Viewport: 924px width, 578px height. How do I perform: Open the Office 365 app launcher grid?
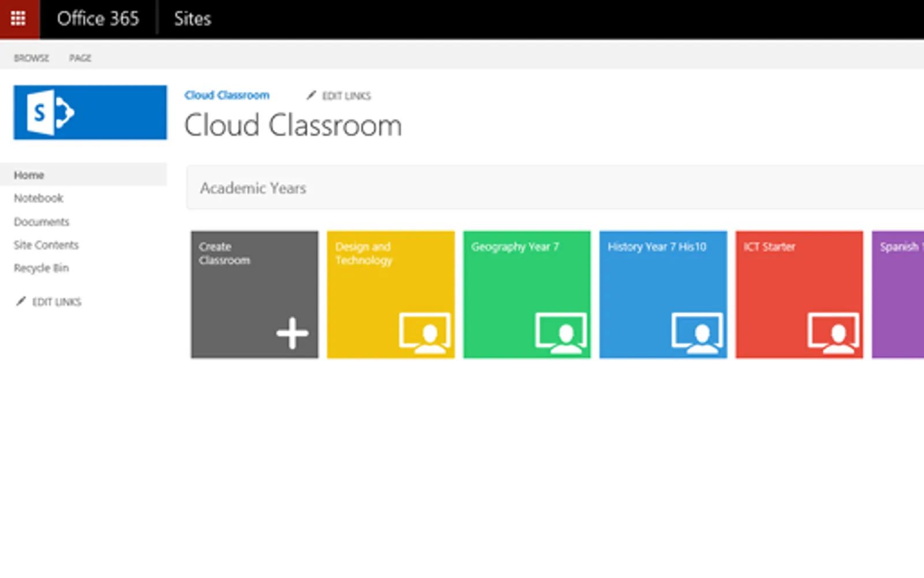(x=18, y=18)
